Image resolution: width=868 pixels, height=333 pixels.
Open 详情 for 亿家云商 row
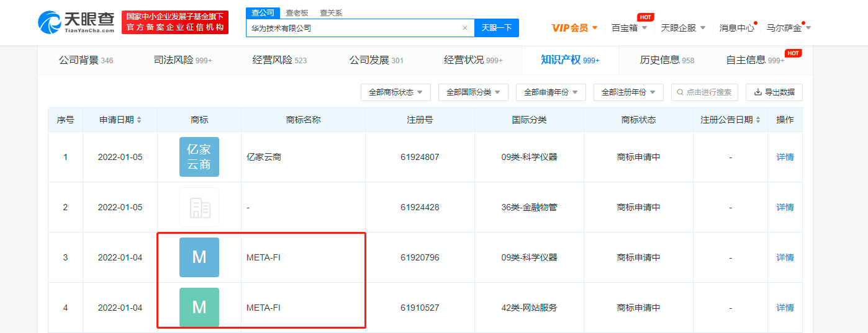(785, 157)
